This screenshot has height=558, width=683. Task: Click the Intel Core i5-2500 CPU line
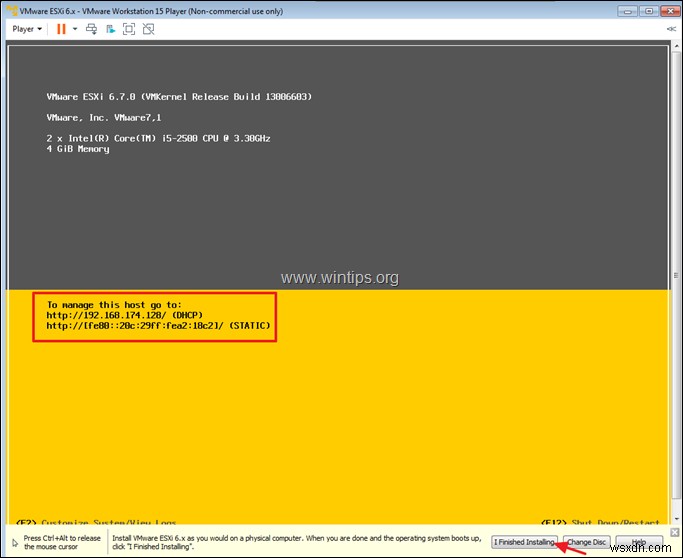click(x=158, y=139)
